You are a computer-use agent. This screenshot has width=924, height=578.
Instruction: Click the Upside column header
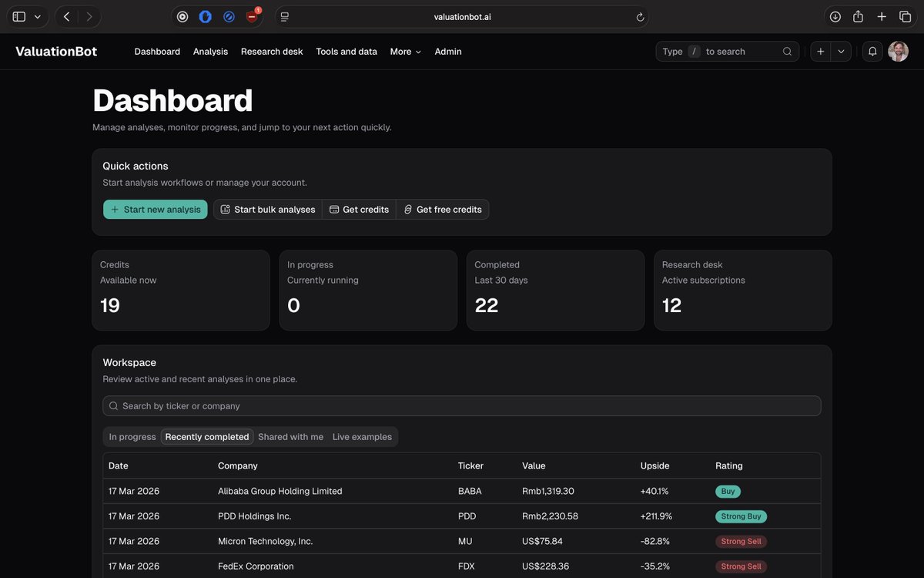655,465
